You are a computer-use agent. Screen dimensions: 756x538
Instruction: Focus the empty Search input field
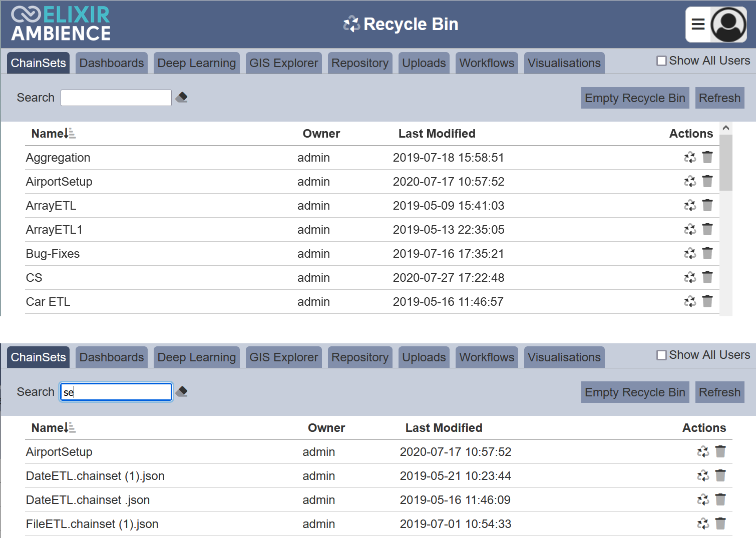[x=116, y=98]
